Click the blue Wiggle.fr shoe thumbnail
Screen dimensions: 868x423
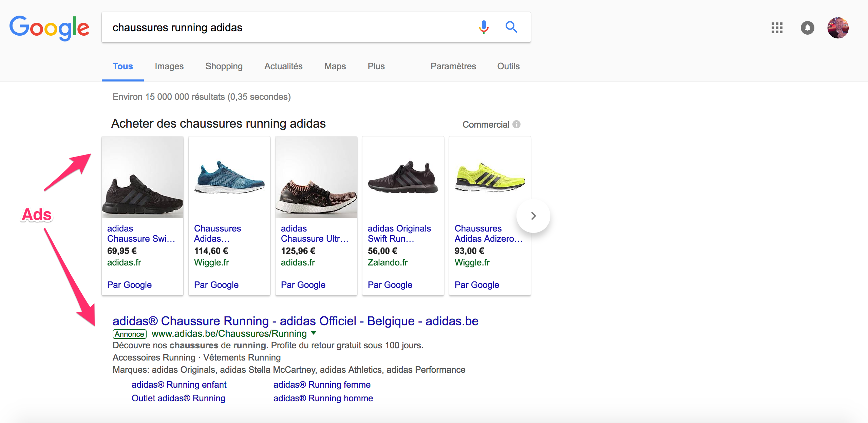pos(229,177)
